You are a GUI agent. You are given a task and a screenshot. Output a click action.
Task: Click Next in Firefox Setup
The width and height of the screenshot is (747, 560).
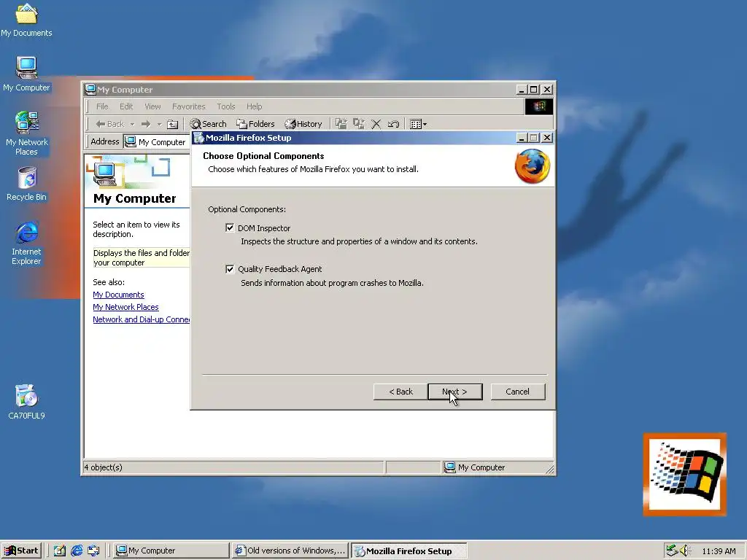(x=455, y=392)
